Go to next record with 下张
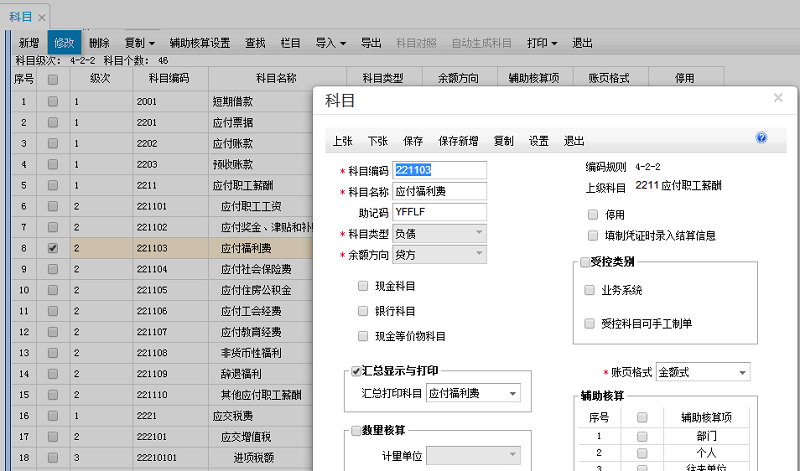This screenshot has width=800, height=471. pos(378,141)
